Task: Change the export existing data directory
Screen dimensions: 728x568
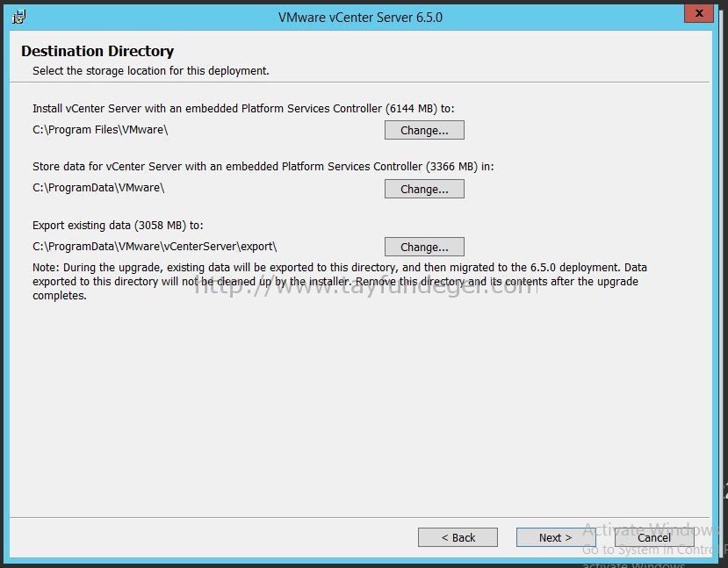Action: click(x=424, y=248)
